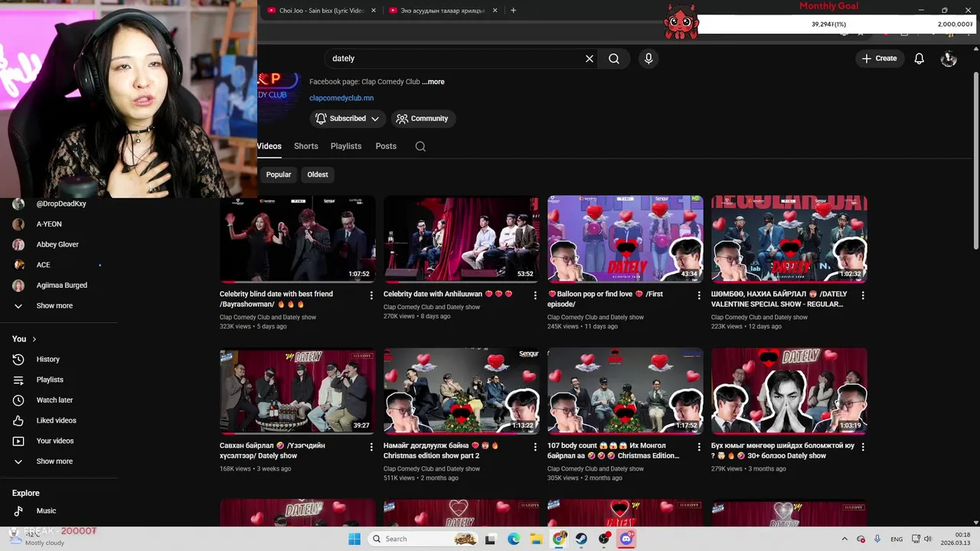Viewport: 980px width, 551px height.
Task: Open the You section chevron
Action: click(34, 339)
